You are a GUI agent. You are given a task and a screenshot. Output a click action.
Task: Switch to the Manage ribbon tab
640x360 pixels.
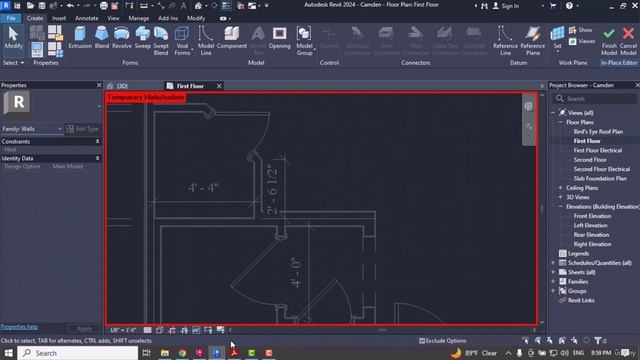139,18
